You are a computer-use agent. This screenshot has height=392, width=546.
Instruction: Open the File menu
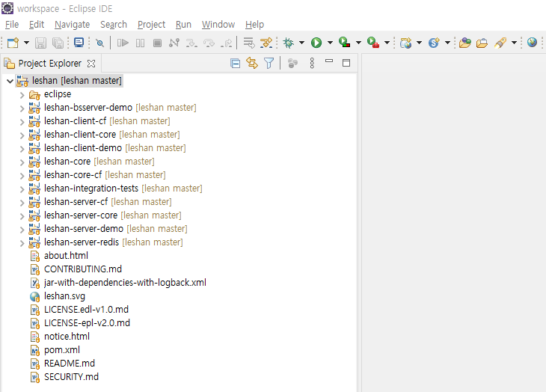point(12,25)
